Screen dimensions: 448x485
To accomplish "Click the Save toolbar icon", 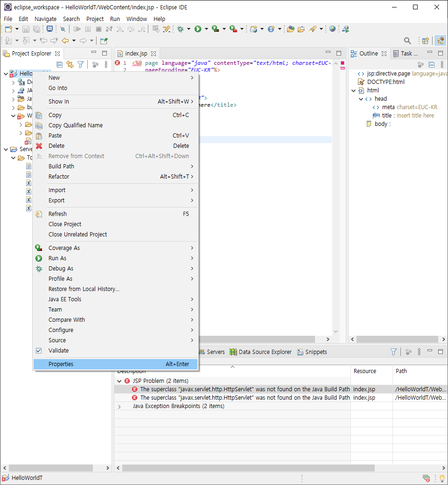I will coord(26,29).
